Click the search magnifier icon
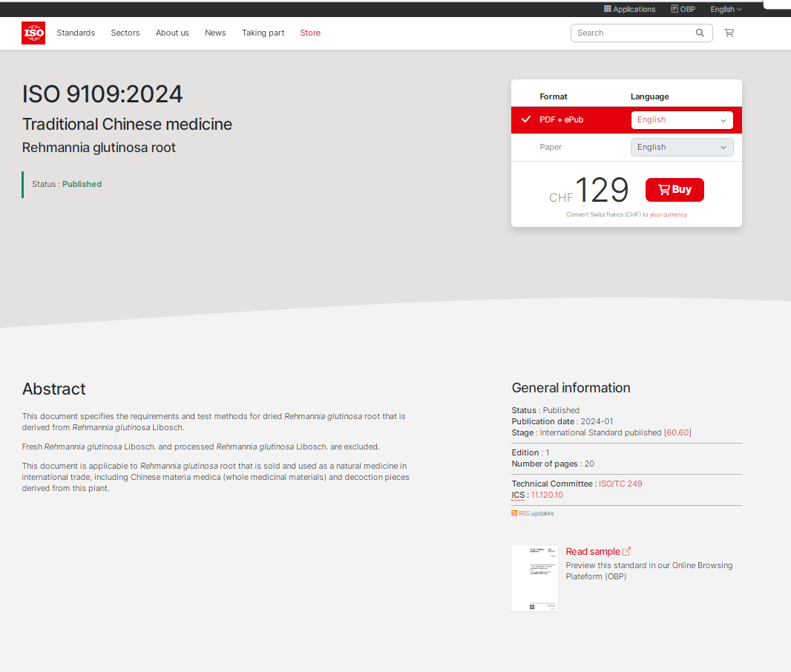Screen dimensions: 791x672 click(x=700, y=33)
